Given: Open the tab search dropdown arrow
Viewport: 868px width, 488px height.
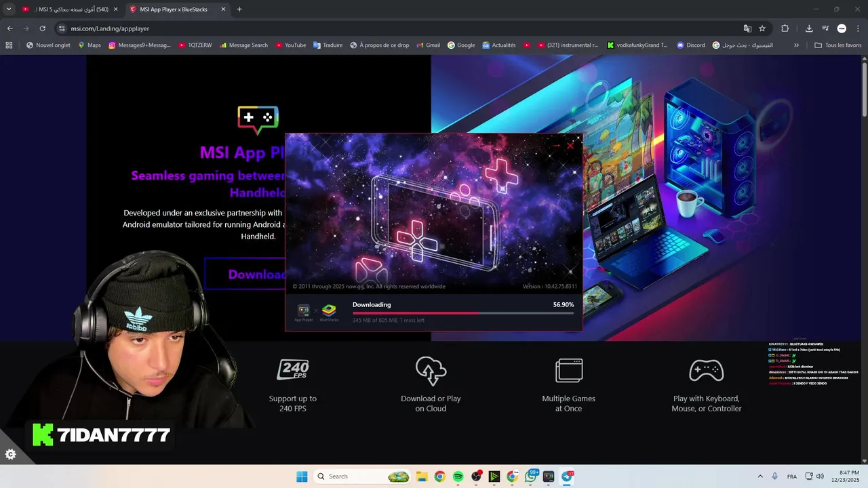Looking at the screenshot, I should click(9, 9).
